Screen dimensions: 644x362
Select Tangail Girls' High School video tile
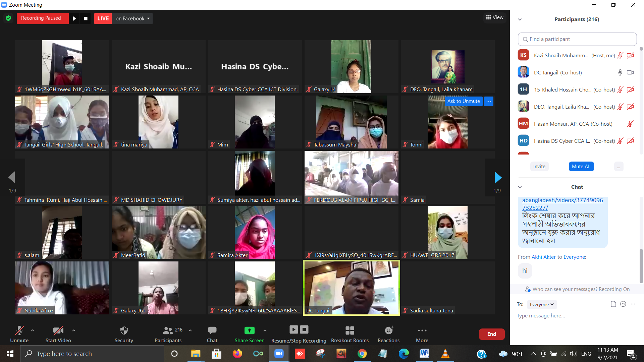[62, 122]
